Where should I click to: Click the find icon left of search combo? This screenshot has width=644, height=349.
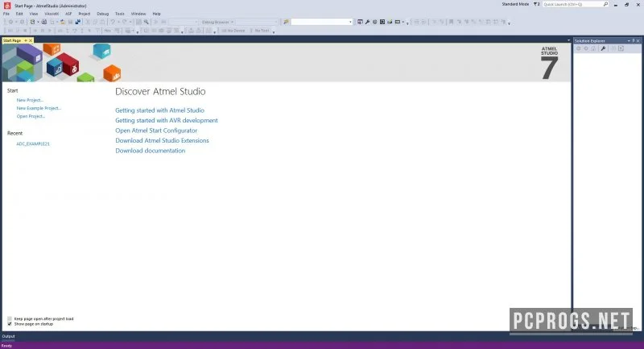click(x=287, y=22)
